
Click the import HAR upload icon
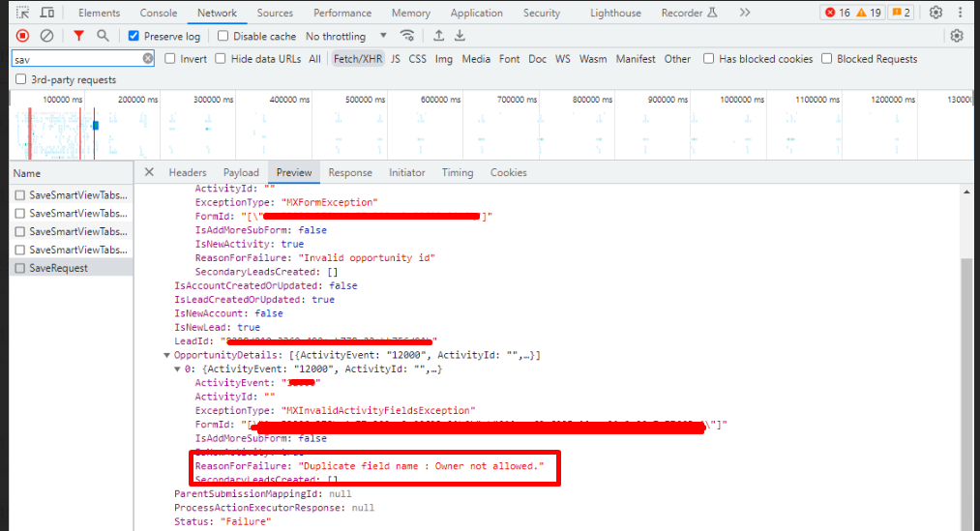(438, 36)
